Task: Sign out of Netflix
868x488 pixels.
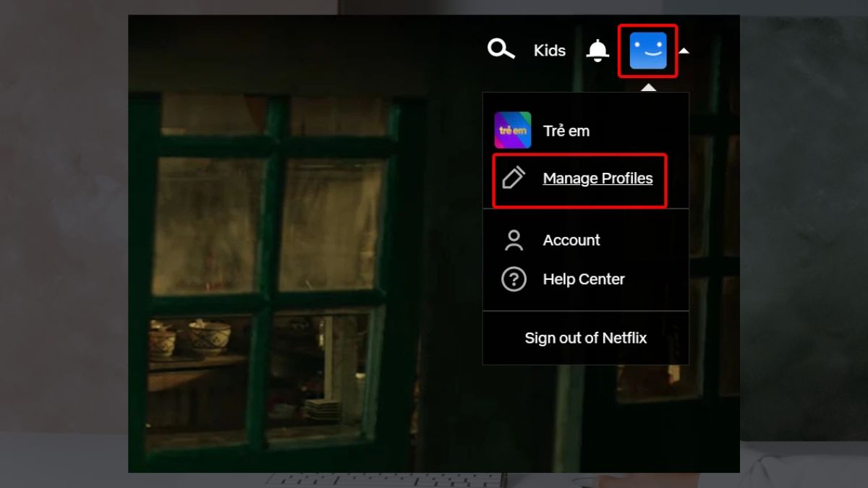Action: tap(585, 338)
